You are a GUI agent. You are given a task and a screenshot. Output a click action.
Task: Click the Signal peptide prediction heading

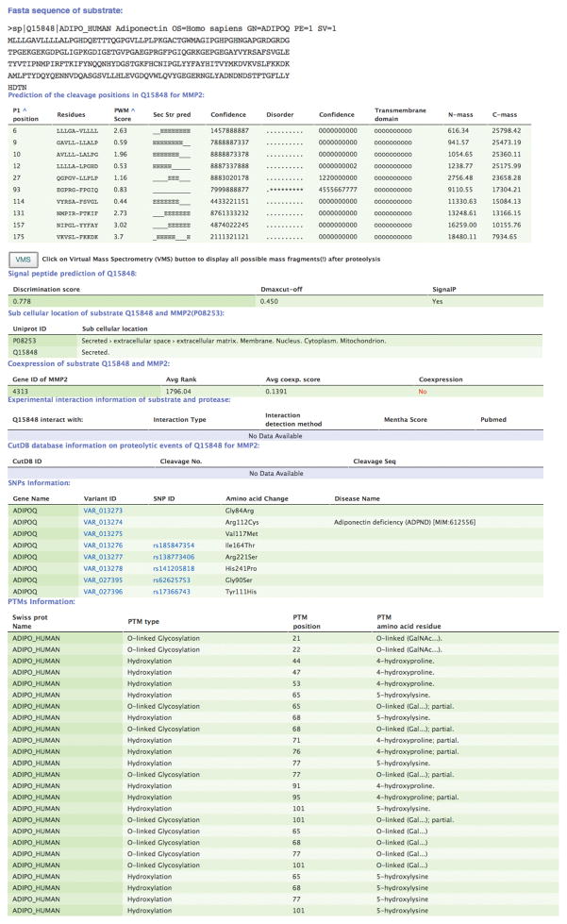[72, 274]
